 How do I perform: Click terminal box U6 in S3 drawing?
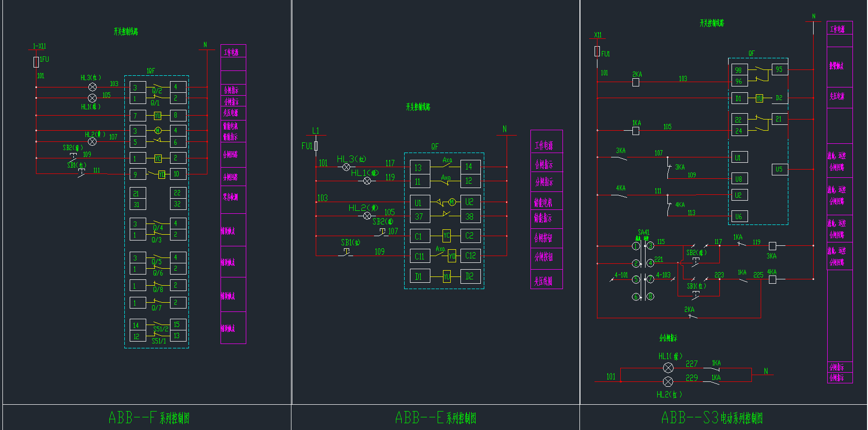[x=739, y=217]
